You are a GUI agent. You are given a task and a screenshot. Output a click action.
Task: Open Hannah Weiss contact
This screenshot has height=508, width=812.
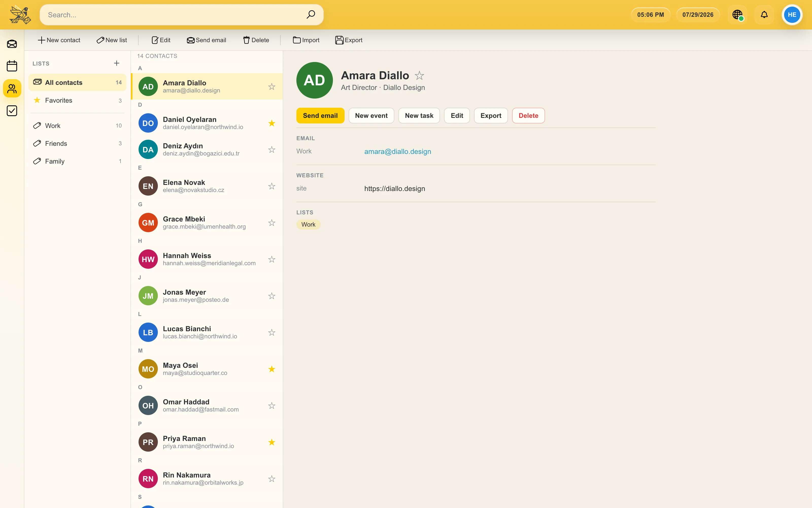click(207, 259)
